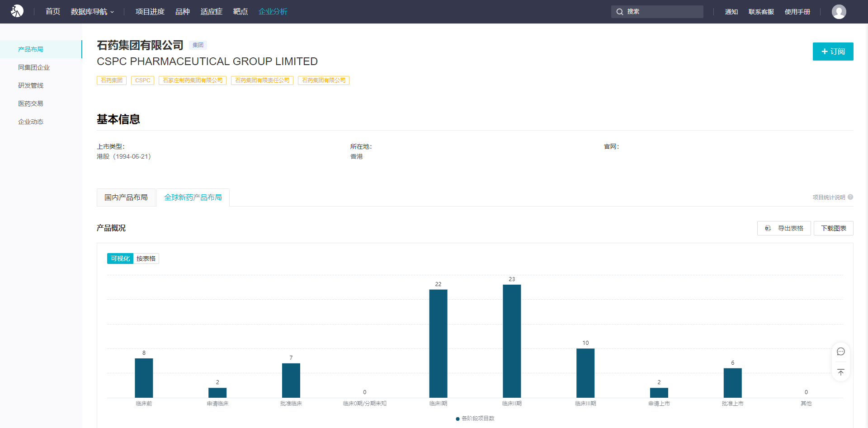Click the 批准上市 bar with value 6
Viewport: 868px width, 428px height.
pyautogui.click(x=733, y=383)
